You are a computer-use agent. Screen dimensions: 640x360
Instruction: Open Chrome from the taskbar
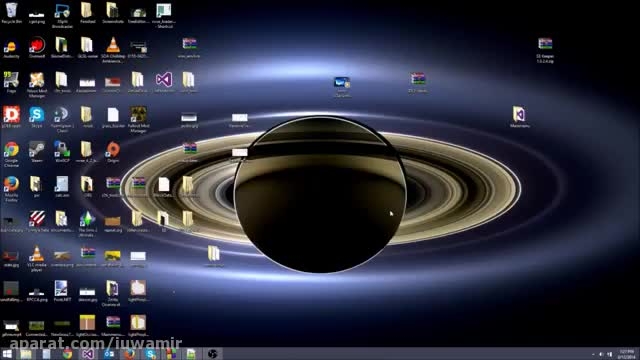pos(67,354)
